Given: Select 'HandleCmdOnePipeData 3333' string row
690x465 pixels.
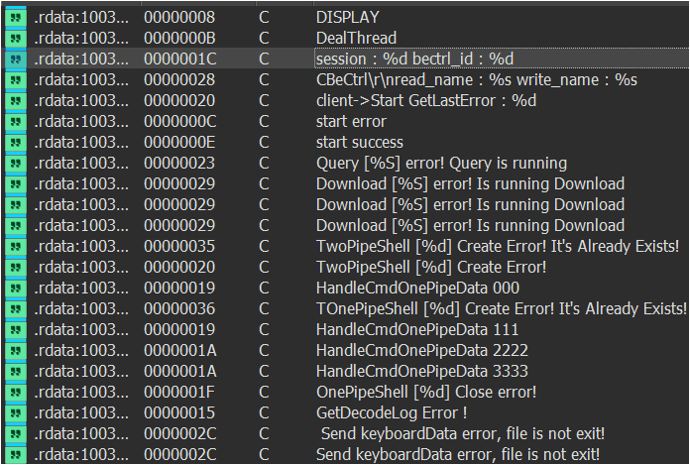Looking at the screenshot, I should click(422, 371).
